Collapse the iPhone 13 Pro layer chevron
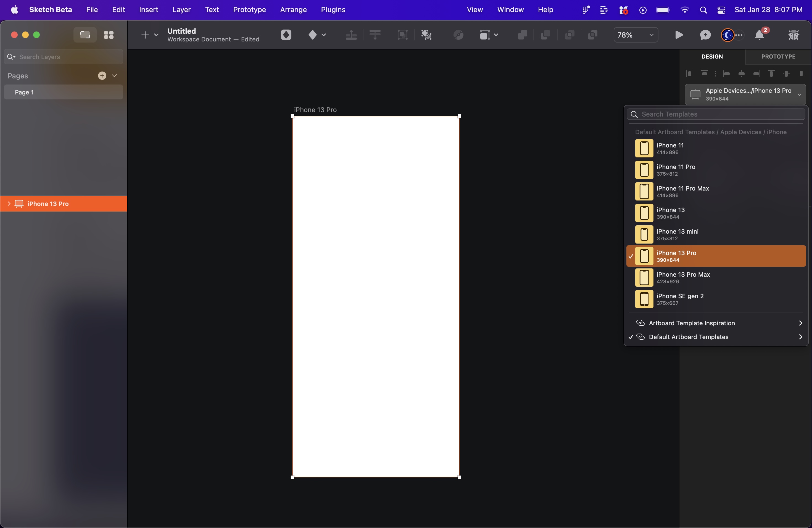 coord(9,204)
